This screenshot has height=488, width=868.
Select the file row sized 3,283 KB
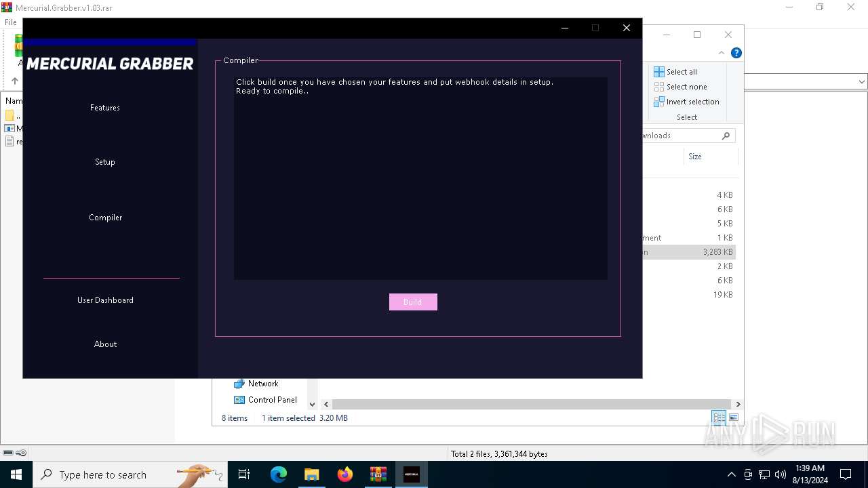(688, 252)
